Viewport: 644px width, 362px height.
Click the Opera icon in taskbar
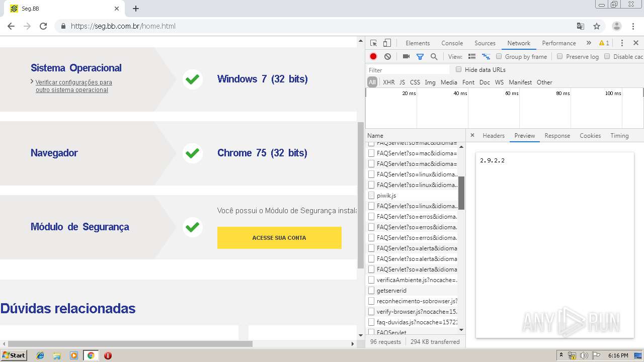pos(108,355)
